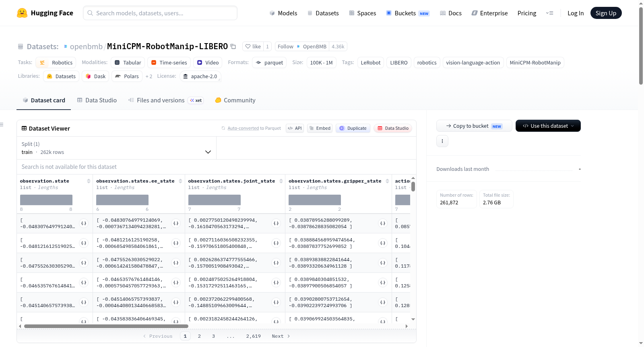Viewport: 644px width, 347px height.
Task: Click the Embed button
Action: tap(320, 128)
